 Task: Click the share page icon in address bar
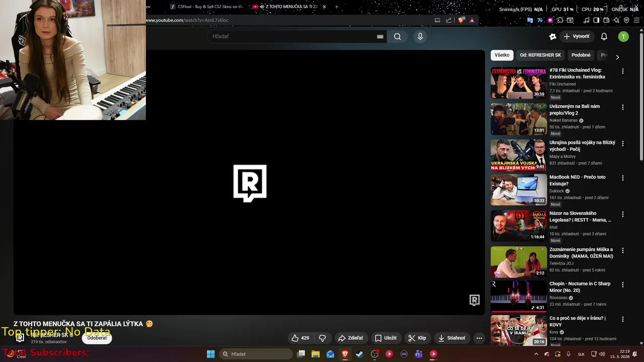pyautogui.click(x=449, y=20)
